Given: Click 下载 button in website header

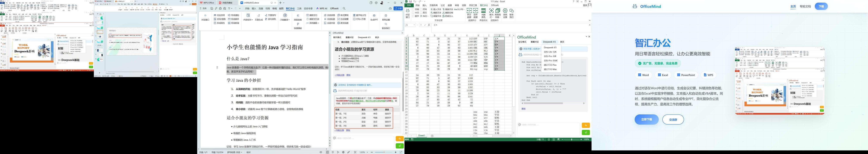Looking at the screenshot, I should (821, 6).
